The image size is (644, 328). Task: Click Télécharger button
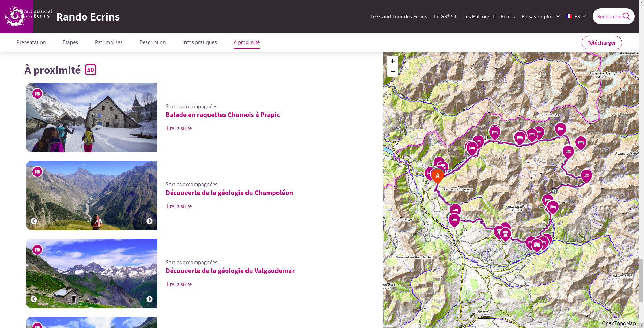(601, 42)
